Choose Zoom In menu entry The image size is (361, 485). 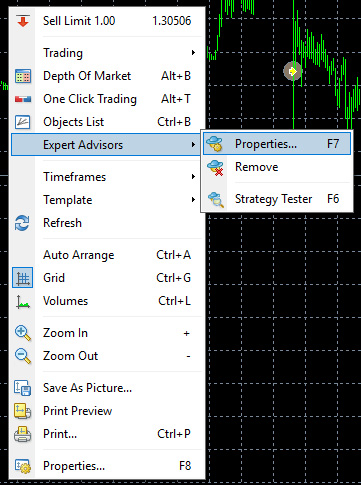[108, 333]
